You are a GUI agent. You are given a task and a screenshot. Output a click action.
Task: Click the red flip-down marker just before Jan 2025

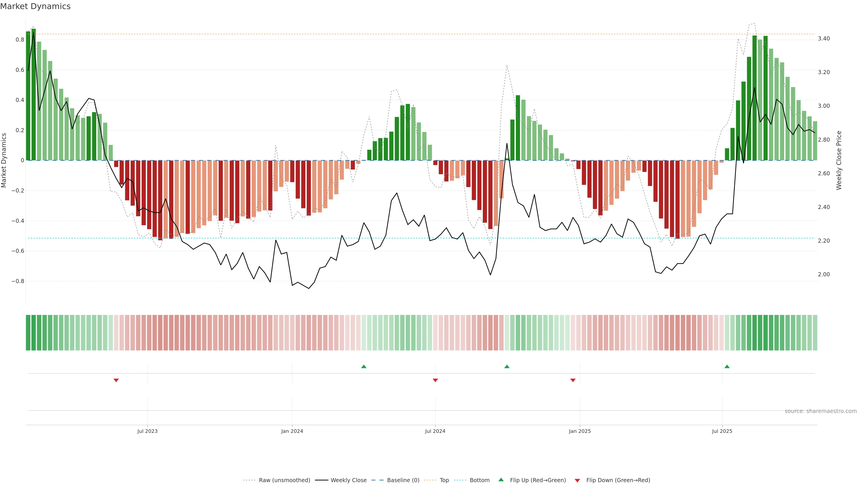(x=573, y=380)
